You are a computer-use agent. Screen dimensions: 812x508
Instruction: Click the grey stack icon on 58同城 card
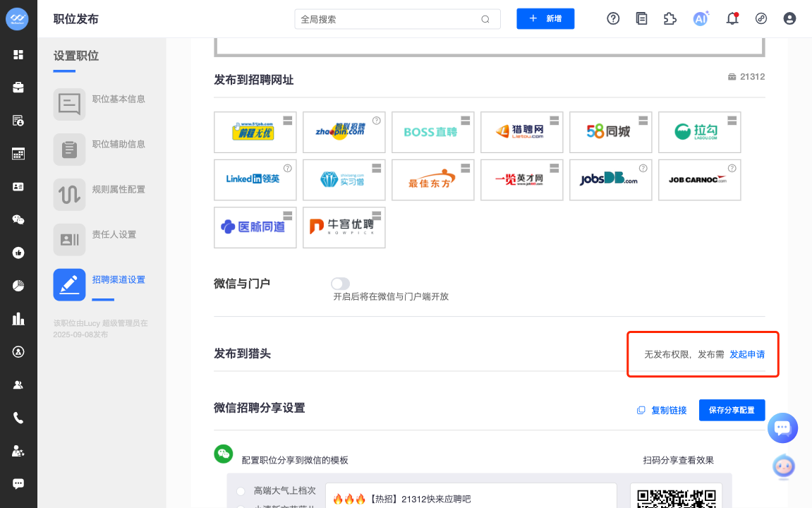643,120
